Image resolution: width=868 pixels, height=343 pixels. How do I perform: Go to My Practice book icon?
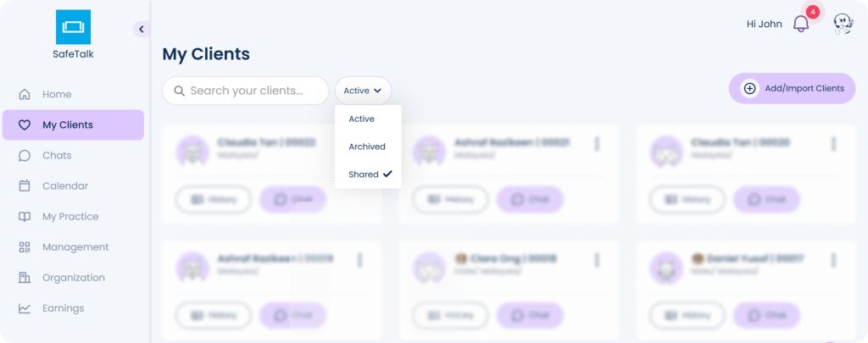point(25,217)
